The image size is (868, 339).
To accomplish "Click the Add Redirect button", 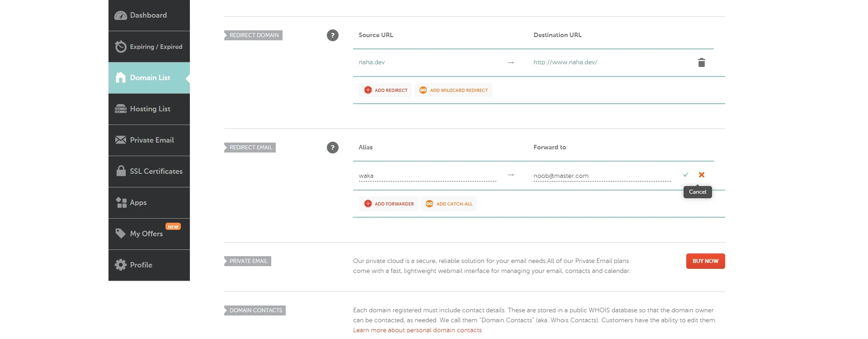I will 386,90.
